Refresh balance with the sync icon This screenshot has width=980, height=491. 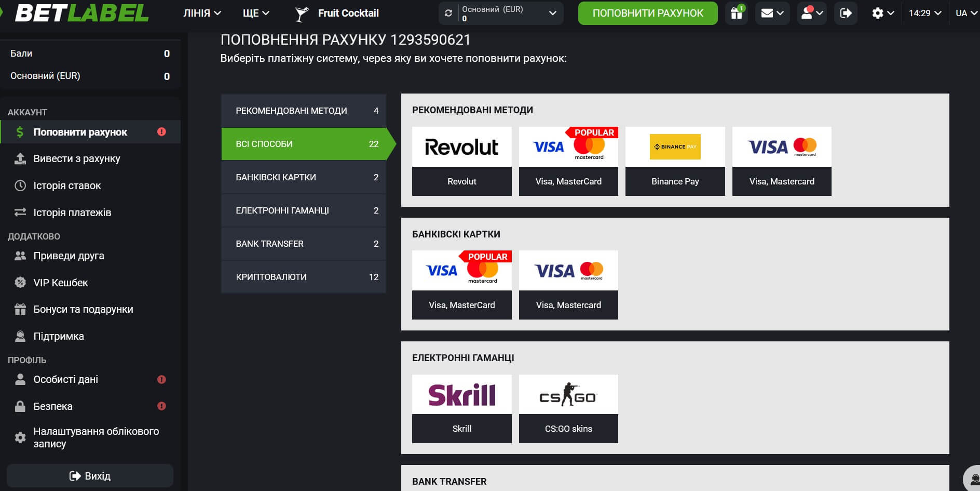[448, 14]
